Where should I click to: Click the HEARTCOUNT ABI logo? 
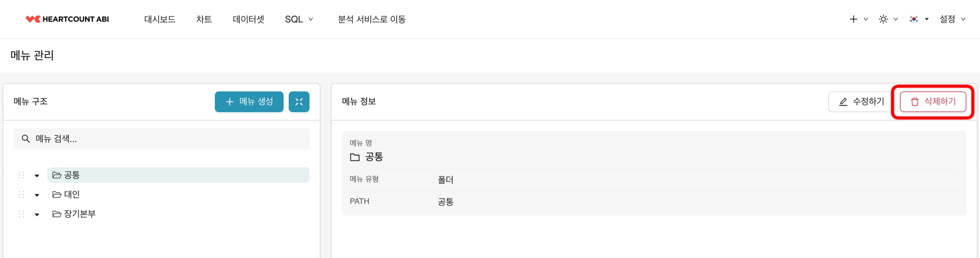pyautogui.click(x=67, y=19)
